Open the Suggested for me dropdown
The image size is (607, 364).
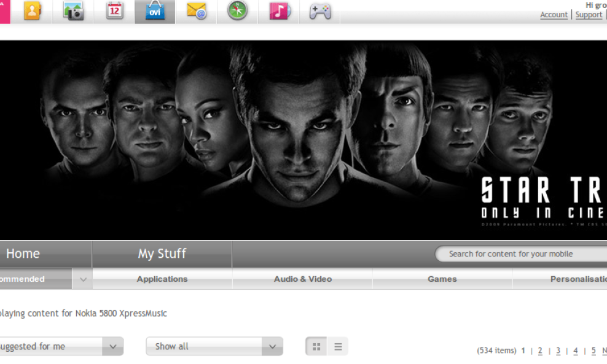coord(61,346)
